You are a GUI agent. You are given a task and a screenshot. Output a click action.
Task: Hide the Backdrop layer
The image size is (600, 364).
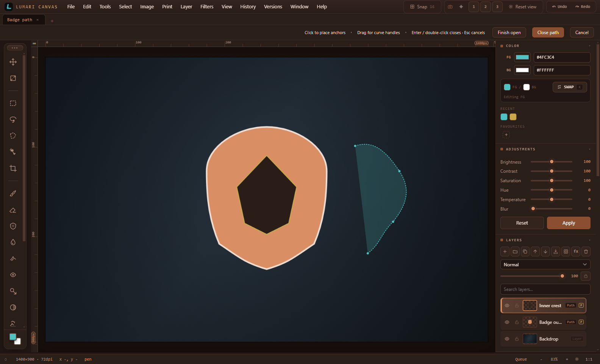(507, 339)
